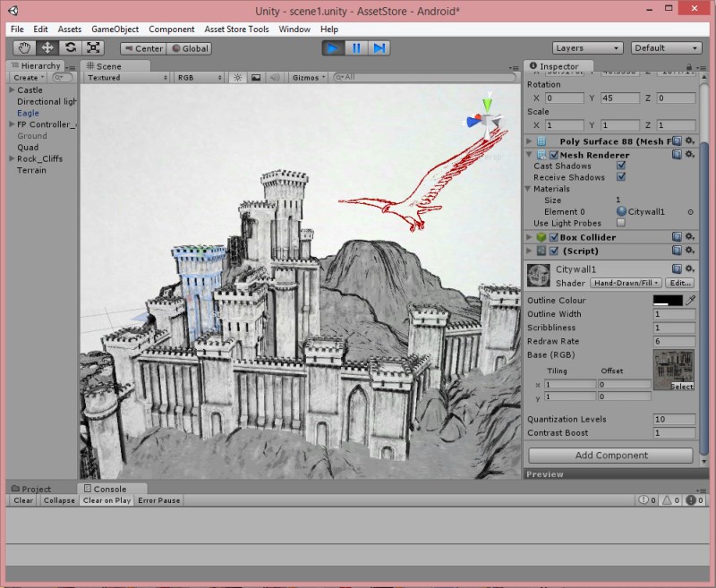Viewport: 716px width, 588px height.
Task: Open the Asset Store Tools menu
Action: pos(236,30)
